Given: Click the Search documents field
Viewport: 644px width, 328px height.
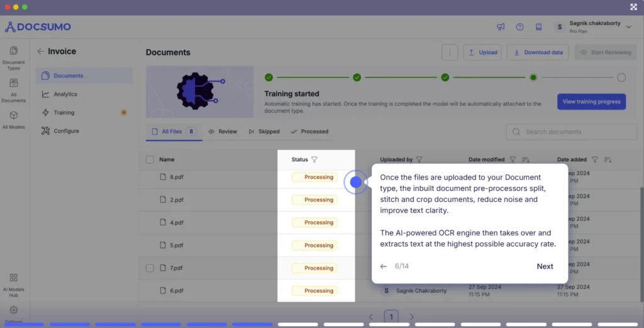Looking at the screenshot, I should pyautogui.click(x=571, y=132).
